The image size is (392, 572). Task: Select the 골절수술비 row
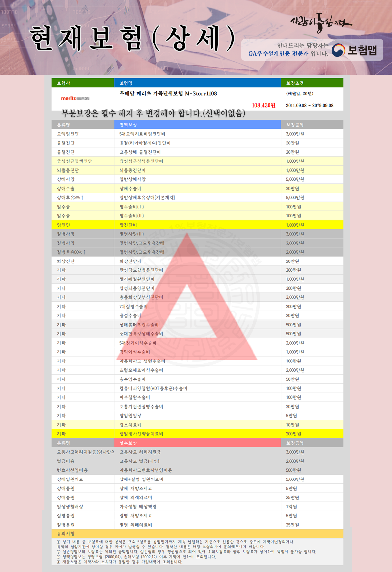coord(197,316)
